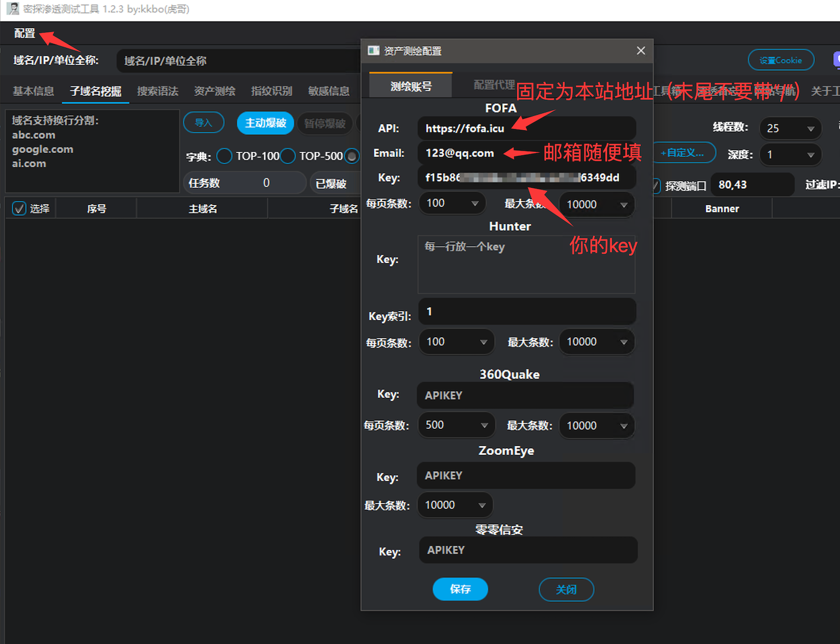
Task: Toggle the 选择 select-all checkbox
Action: [19, 208]
